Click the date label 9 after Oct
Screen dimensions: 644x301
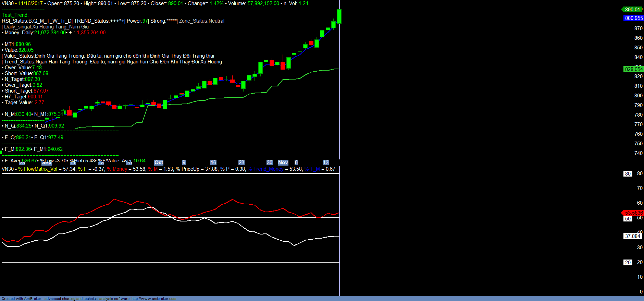[x=184, y=162]
